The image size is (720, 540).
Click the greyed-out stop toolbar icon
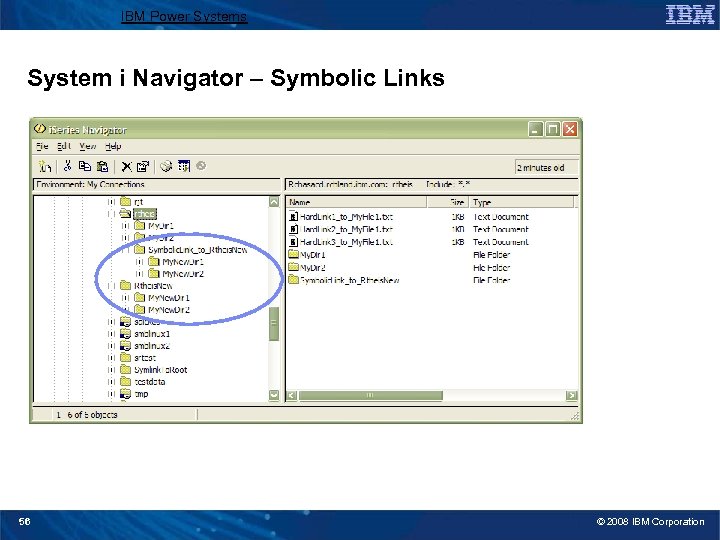click(201, 165)
